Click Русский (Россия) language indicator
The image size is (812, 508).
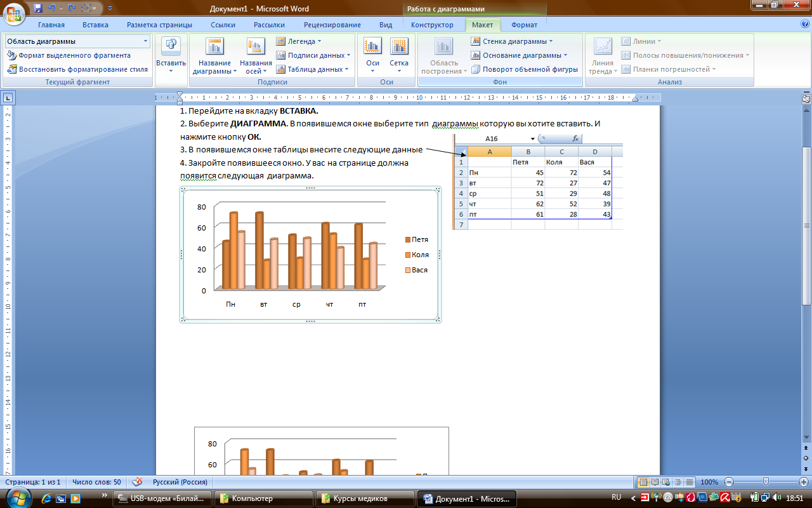[180, 482]
